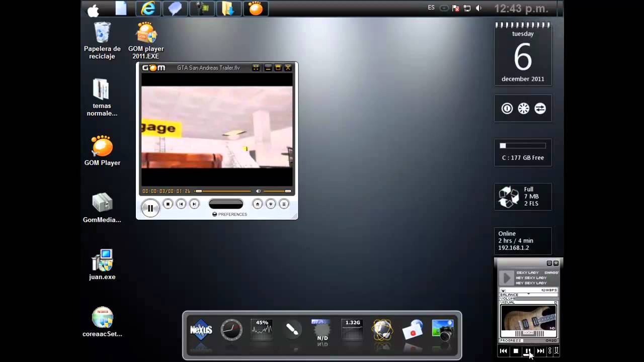Open the Nexus dock icon

tap(201, 330)
